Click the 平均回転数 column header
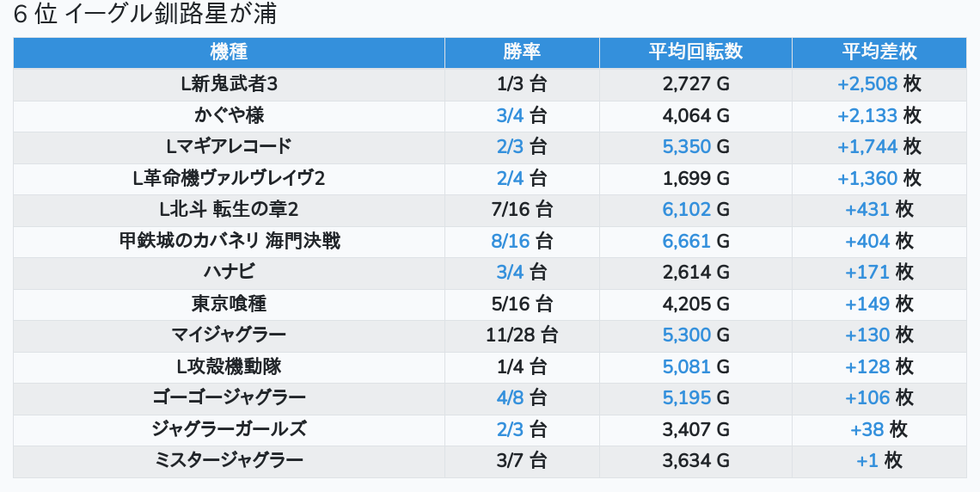980x492 pixels. (x=695, y=52)
